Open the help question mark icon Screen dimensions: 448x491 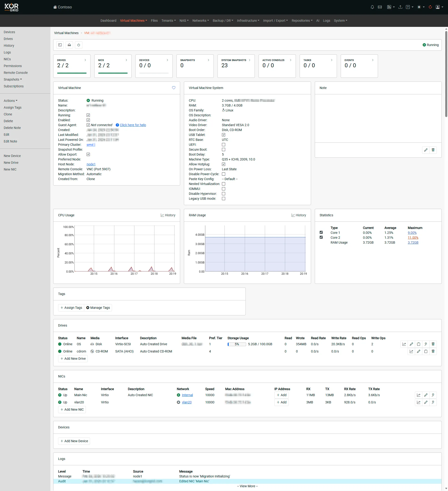408,7
